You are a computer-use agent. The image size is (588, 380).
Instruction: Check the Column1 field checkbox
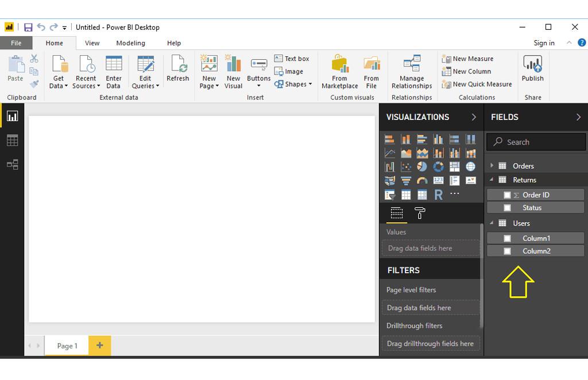[507, 238]
